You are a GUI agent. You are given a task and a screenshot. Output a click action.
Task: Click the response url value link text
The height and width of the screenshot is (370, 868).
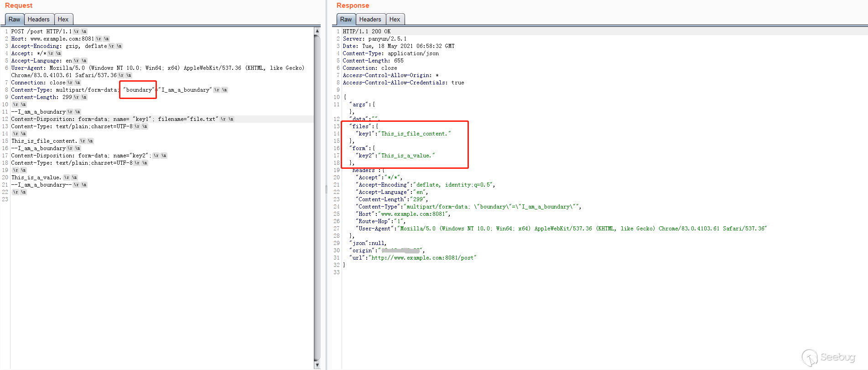pos(422,258)
